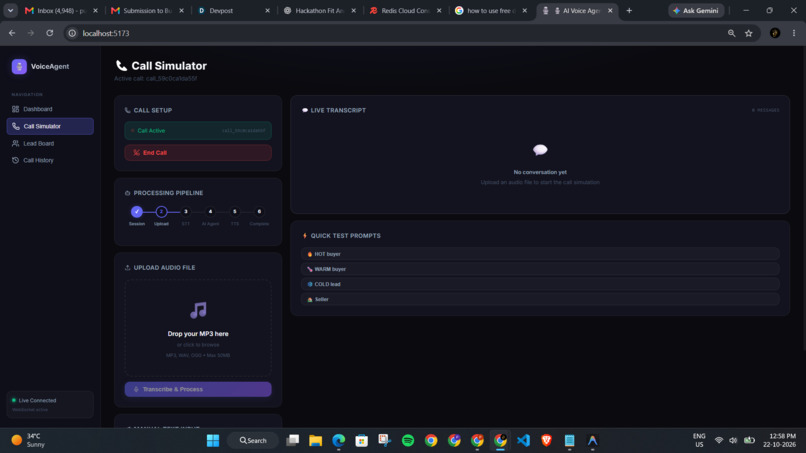Open Brave browser from the taskbar
The width and height of the screenshot is (806, 453).
click(x=546, y=440)
